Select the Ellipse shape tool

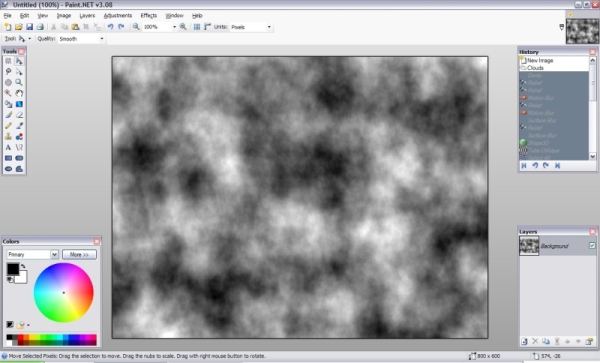coord(8,169)
